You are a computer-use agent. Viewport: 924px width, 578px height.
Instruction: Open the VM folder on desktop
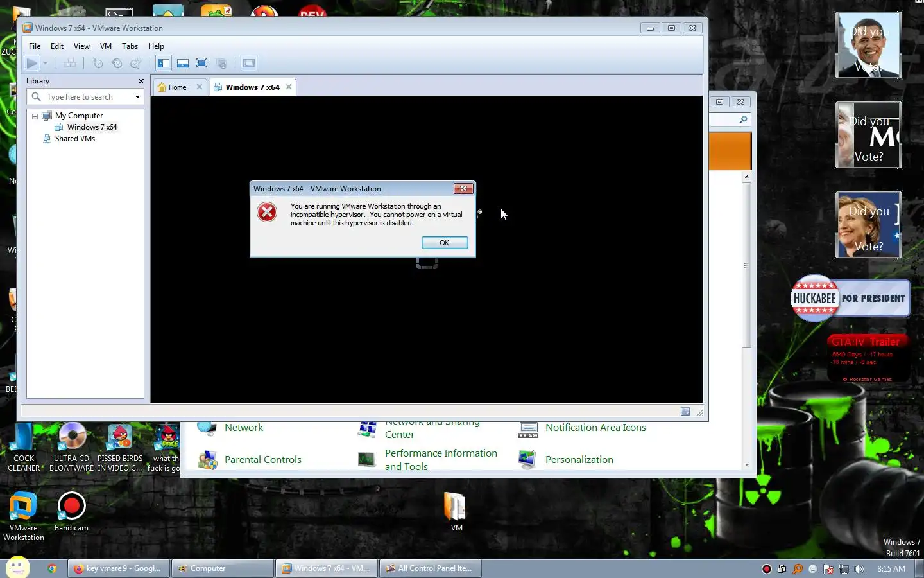point(456,512)
